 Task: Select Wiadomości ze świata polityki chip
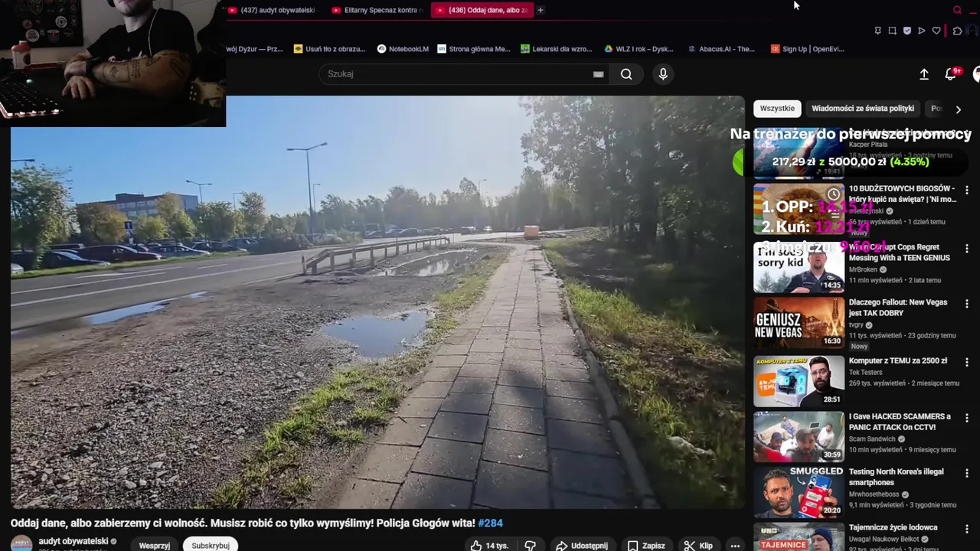[863, 109]
